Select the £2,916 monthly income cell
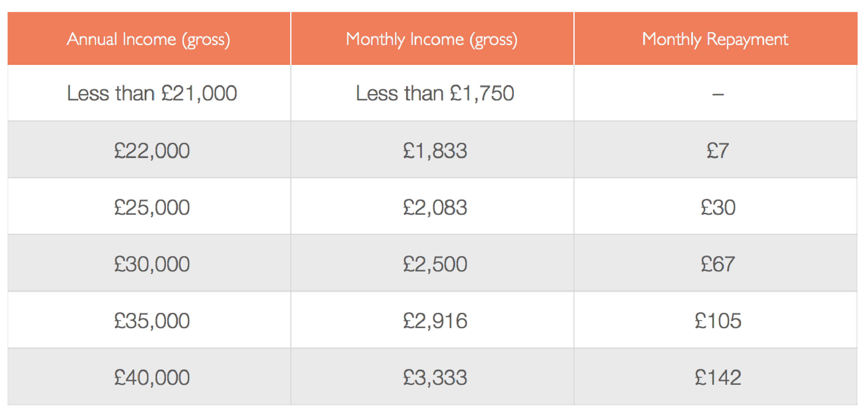Viewport: 868px width, 419px height. tap(432, 320)
